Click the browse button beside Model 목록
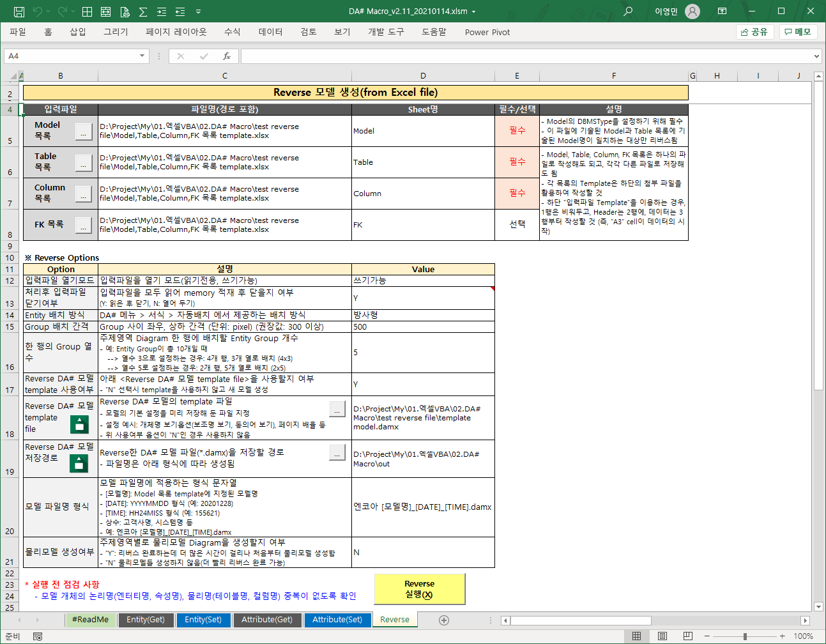The width and height of the screenshot is (826, 644). tap(84, 132)
